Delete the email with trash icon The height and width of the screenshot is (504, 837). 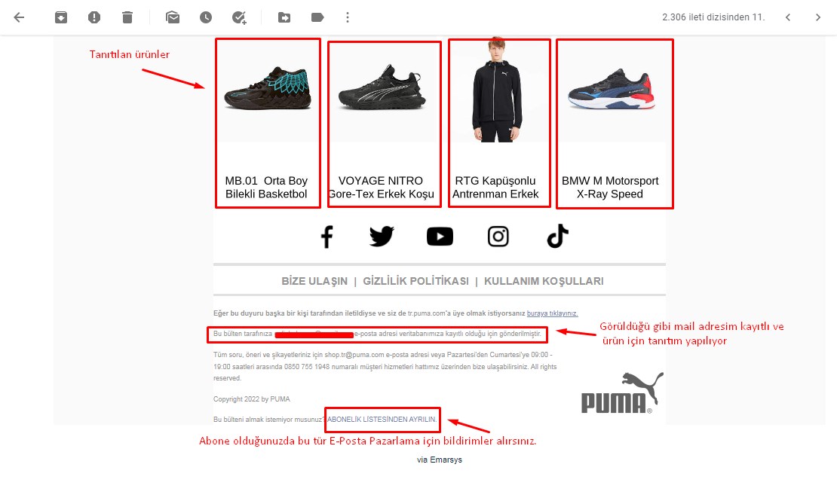tap(127, 17)
